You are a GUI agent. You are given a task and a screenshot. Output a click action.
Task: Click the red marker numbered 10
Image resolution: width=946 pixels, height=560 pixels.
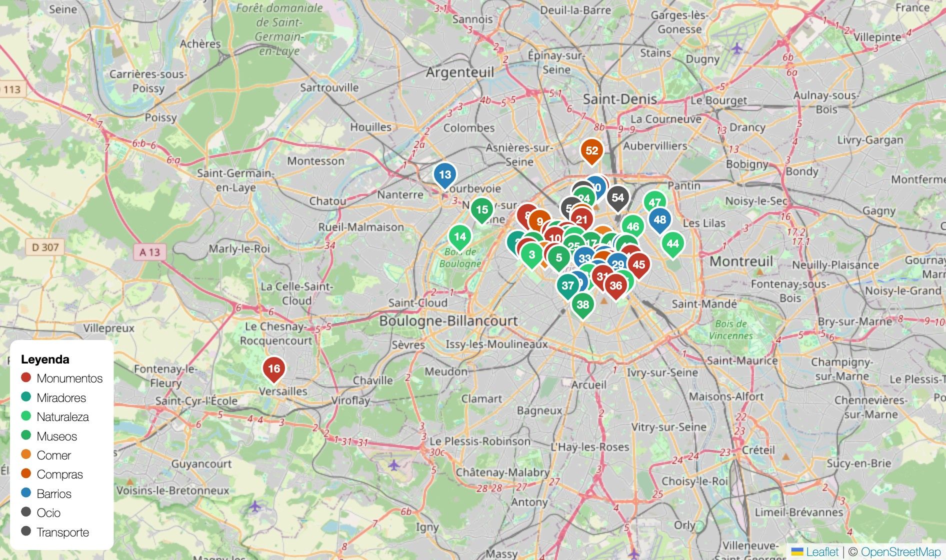555,239
